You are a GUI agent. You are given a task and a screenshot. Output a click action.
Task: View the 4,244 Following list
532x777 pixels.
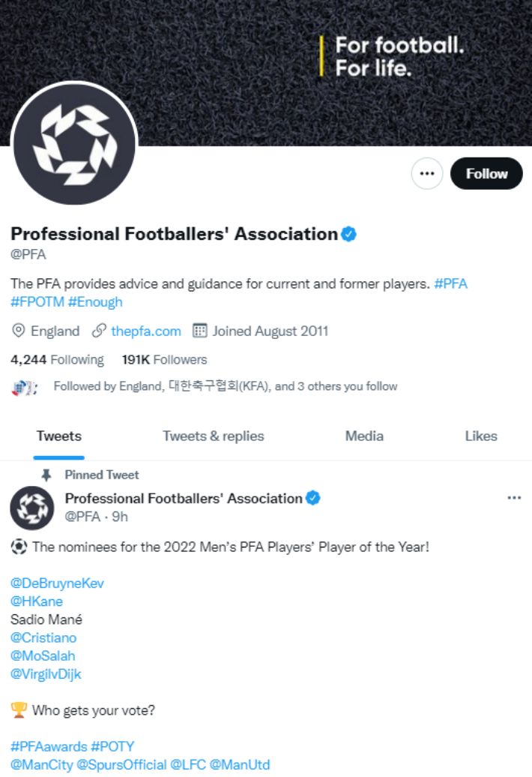[x=56, y=359]
